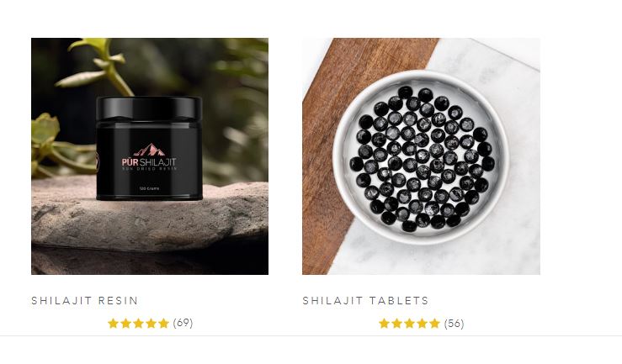
Task: Click the SHILAJIT RESIN title link
Action: click(84, 300)
